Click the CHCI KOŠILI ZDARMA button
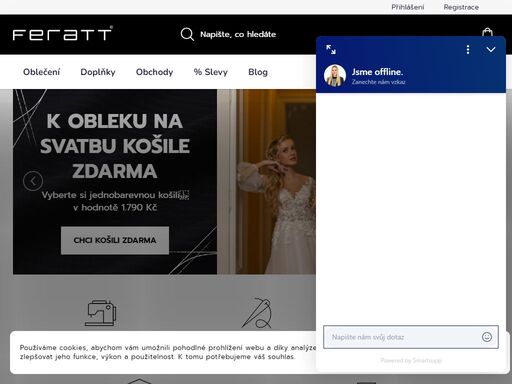Screen dimensions: 512x384 (x=115, y=240)
